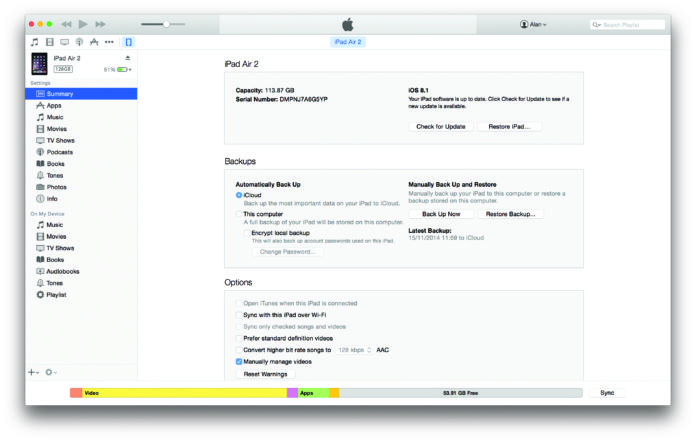The width and height of the screenshot is (696, 441).
Task: Select the iCloud backup radio button
Action: [239, 195]
